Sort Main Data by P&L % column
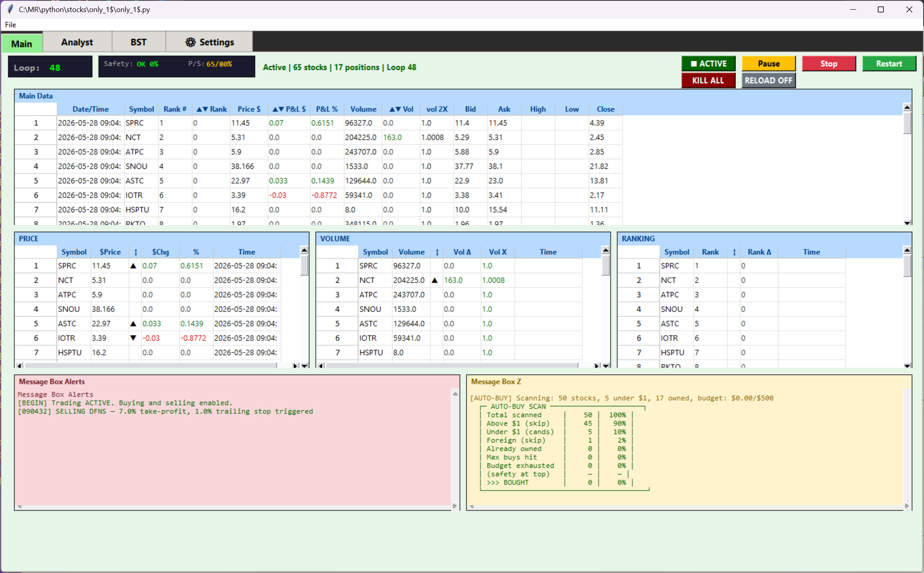Viewport: 924px width, 573px height. tap(327, 109)
